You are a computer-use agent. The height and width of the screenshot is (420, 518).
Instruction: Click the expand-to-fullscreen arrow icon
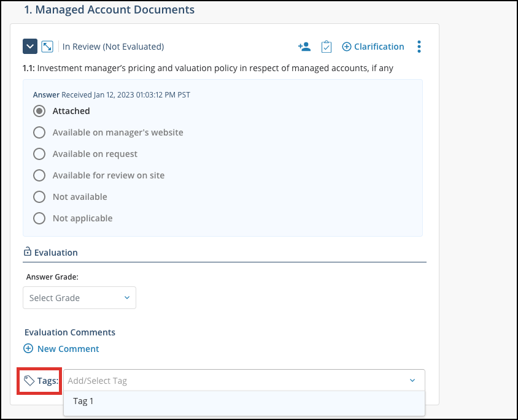coord(47,47)
